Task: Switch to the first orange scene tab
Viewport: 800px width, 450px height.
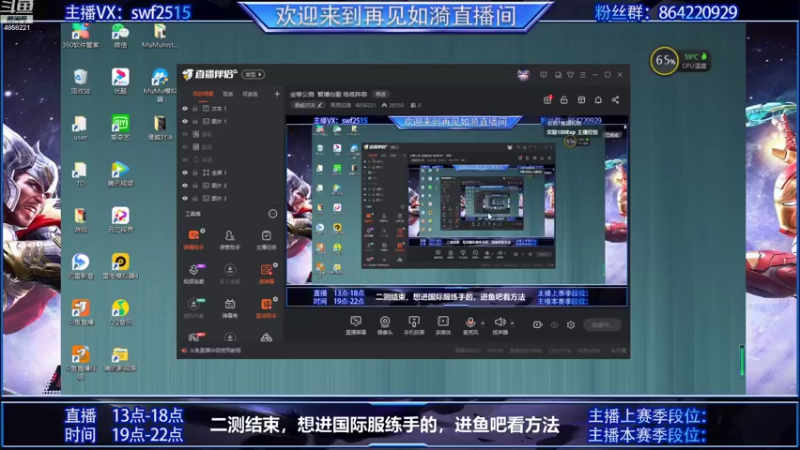Action: tap(203, 94)
